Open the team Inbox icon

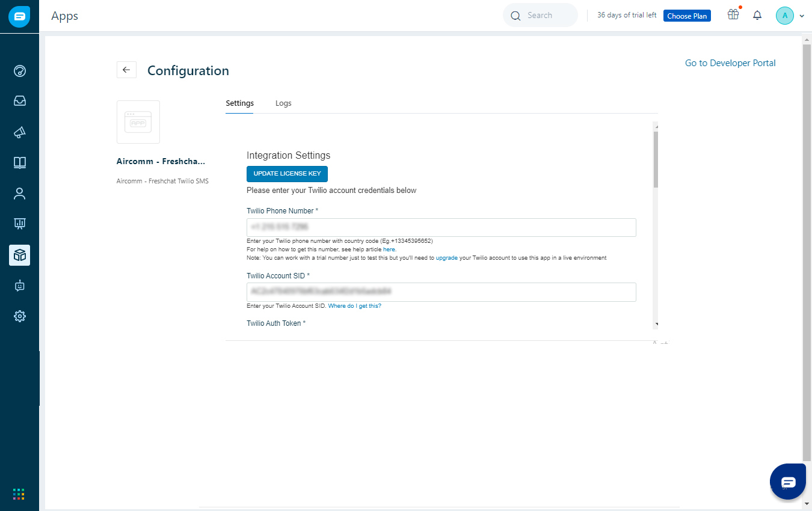click(19, 100)
